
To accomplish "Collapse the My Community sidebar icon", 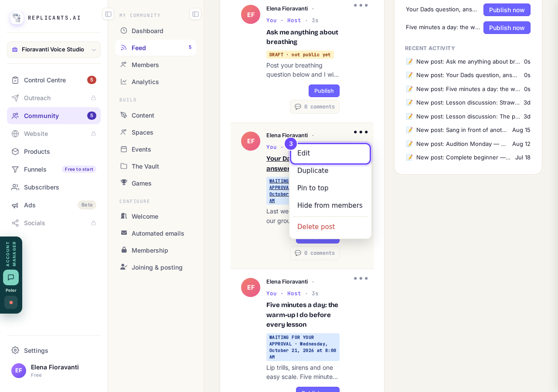I will click(x=195, y=14).
